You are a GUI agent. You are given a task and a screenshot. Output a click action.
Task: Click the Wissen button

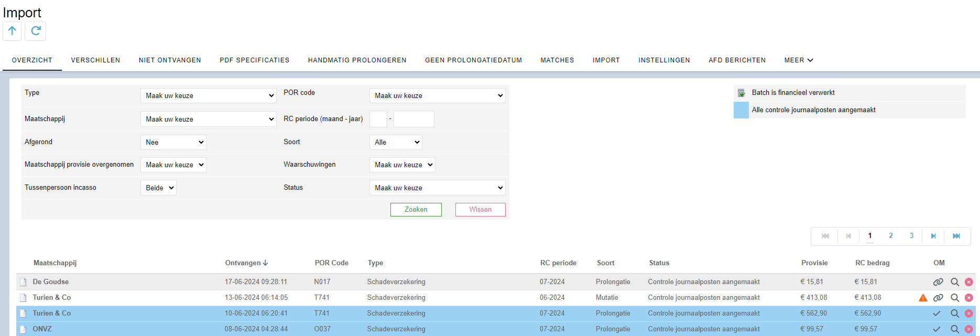click(481, 210)
